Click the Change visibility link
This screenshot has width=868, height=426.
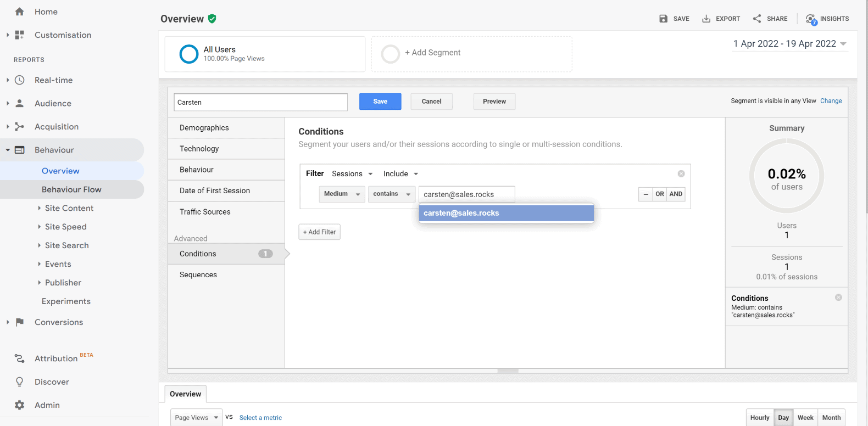click(831, 101)
